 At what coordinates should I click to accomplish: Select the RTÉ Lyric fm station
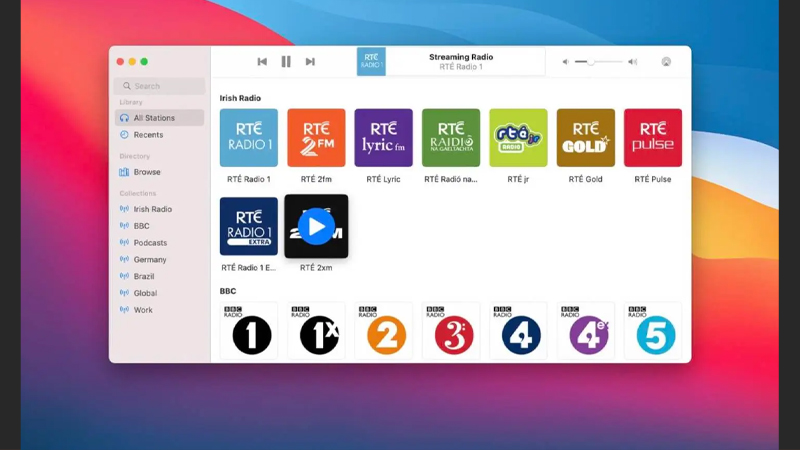[x=383, y=138]
